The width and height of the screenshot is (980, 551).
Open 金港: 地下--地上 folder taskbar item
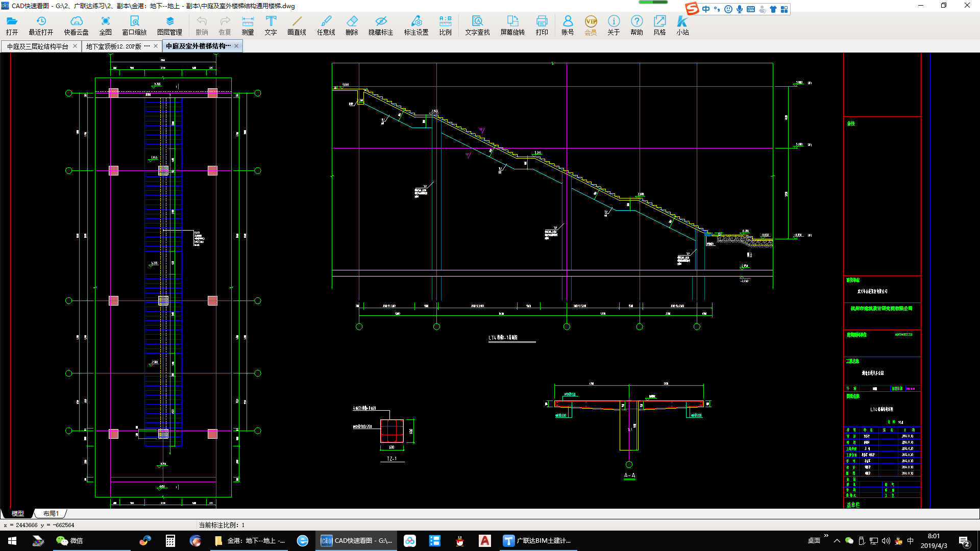tap(250, 541)
